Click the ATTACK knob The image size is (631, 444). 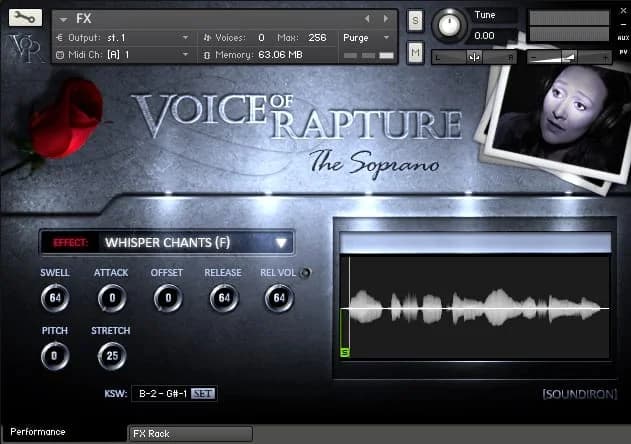click(x=112, y=298)
